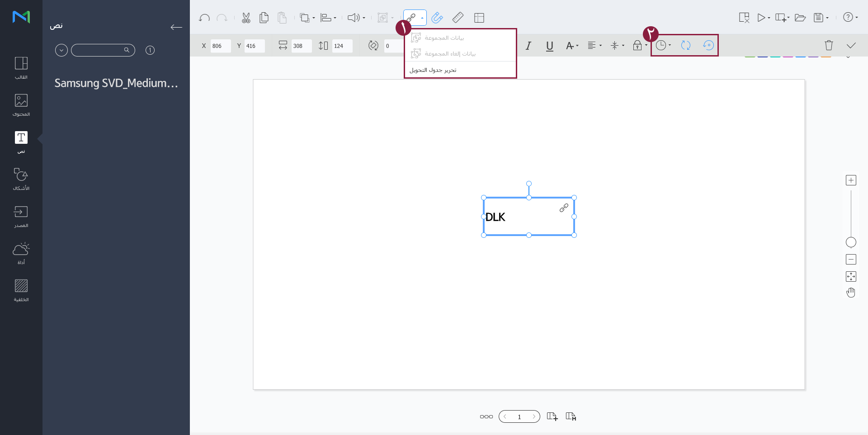Click the Undo arrow icon
Image resolution: width=868 pixels, height=435 pixels.
[x=204, y=18]
